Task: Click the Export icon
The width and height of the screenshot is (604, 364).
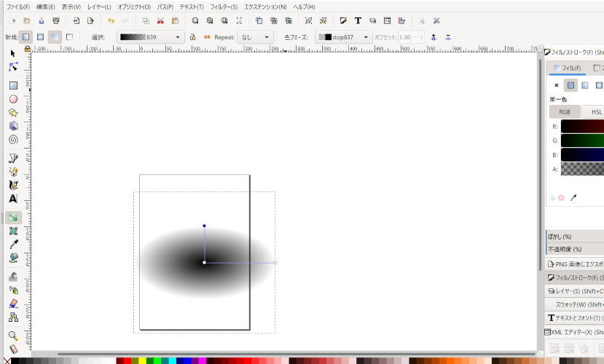Action: [90, 21]
